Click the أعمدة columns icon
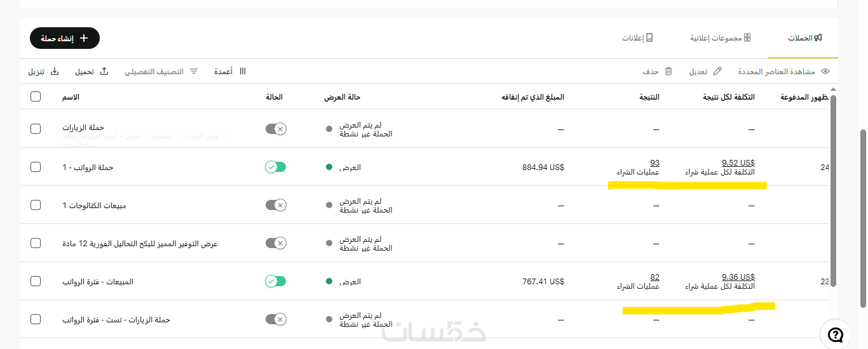 (242, 72)
